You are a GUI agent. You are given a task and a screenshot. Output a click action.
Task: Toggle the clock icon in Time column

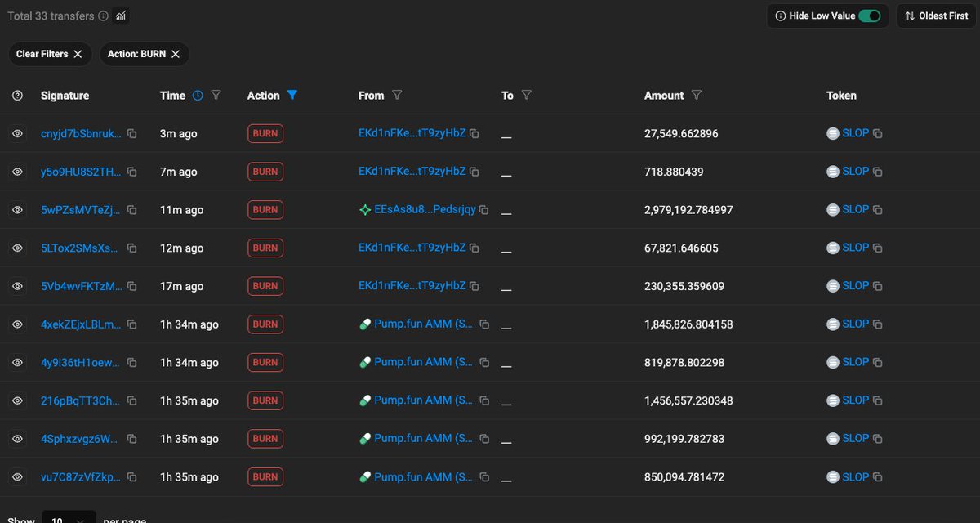[x=198, y=96]
